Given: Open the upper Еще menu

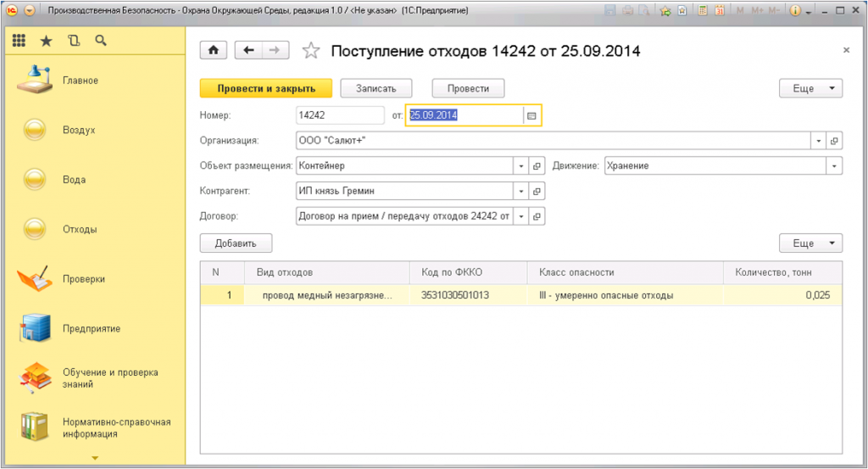Looking at the screenshot, I should pos(810,88).
